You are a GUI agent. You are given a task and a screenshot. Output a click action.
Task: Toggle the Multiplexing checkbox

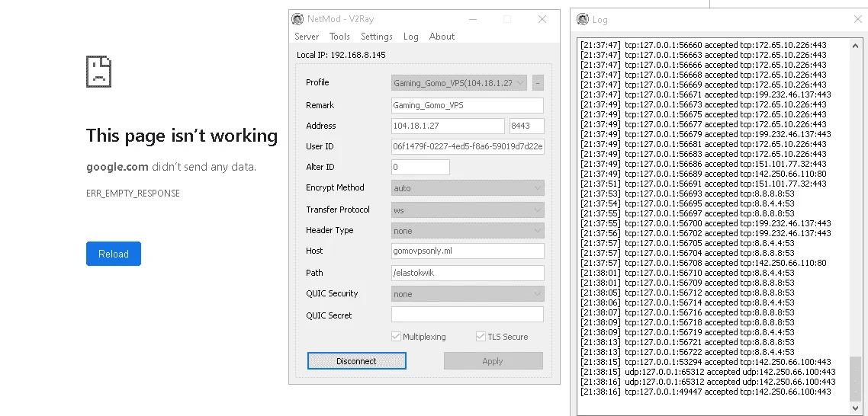[396, 336]
